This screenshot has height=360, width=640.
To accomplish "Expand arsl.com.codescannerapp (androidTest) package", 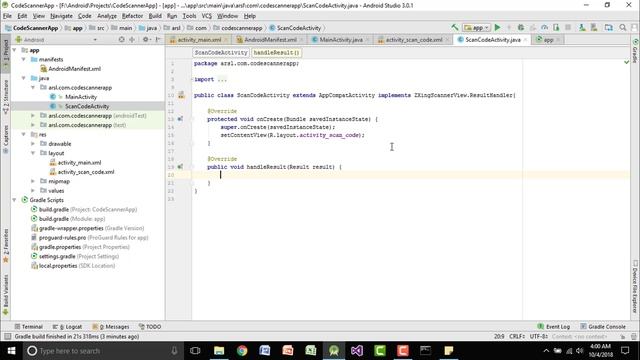I will [x=33, y=116].
